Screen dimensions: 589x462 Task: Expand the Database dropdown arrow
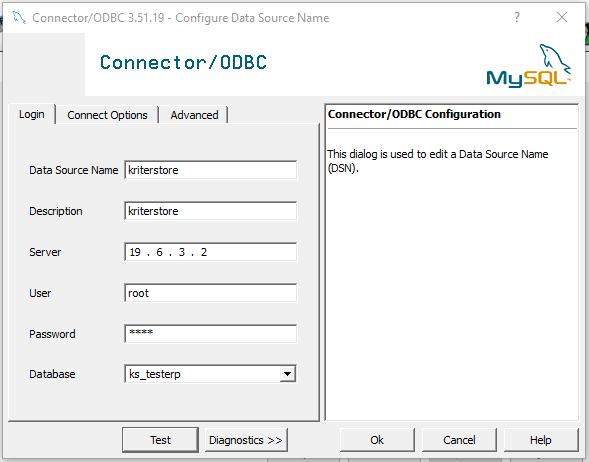[287, 374]
